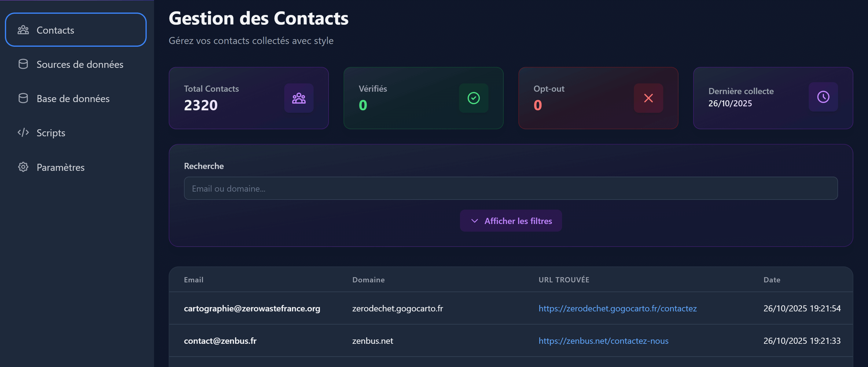Expand filters with Afficher les filtres button
Image resolution: width=868 pixels, height=367 pixels.
click(x=511, y=221)
